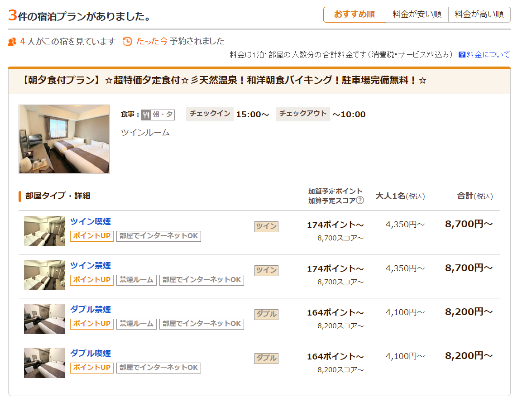Click the ツイン bed badge in ツイン禁煙 row
Viewport: 532px width, 407px height.
click(266, 270)
